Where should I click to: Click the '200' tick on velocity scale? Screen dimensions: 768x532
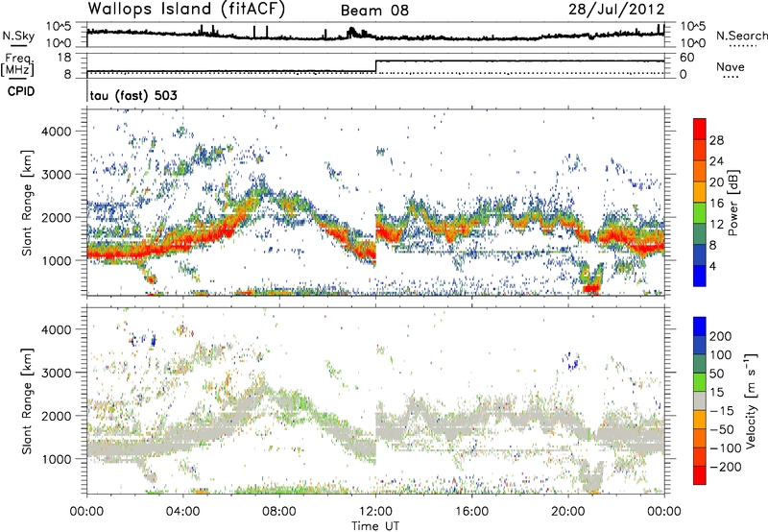pyautogui.click(x=721, y=336)
